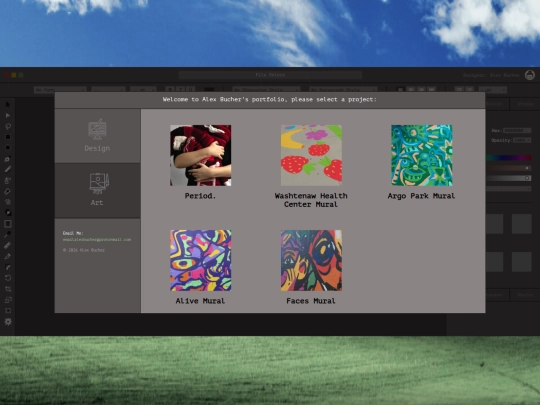Click the overlapping squares tool
This screenshot has height=405, width=540.
click(x=8, y=300)
